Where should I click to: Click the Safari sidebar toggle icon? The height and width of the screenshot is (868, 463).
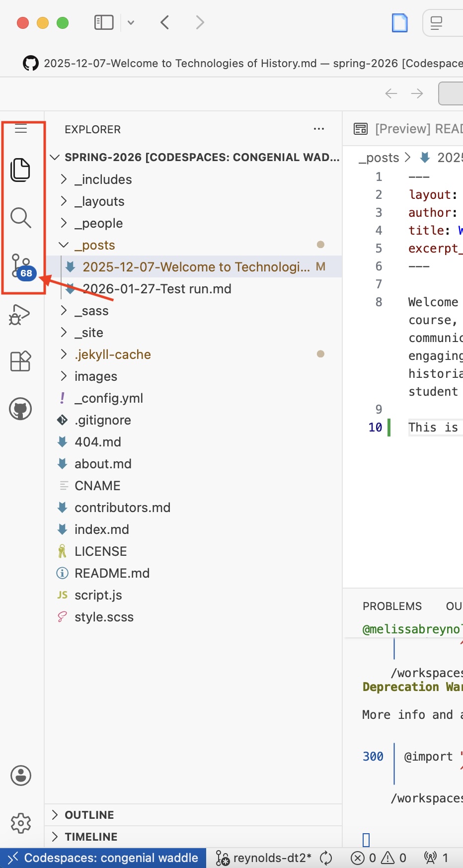pos(104,22)
